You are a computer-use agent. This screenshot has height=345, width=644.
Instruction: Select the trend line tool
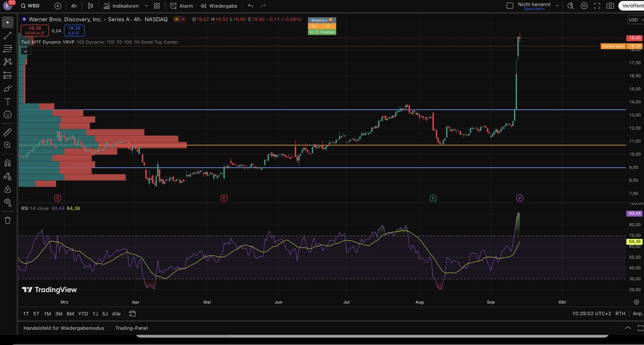(x=8, y=36)
